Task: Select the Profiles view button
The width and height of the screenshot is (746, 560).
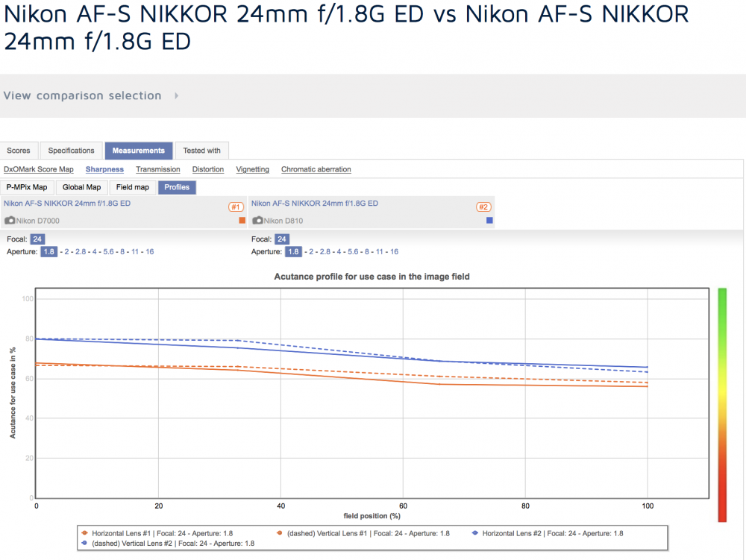Action: (177, 187)
